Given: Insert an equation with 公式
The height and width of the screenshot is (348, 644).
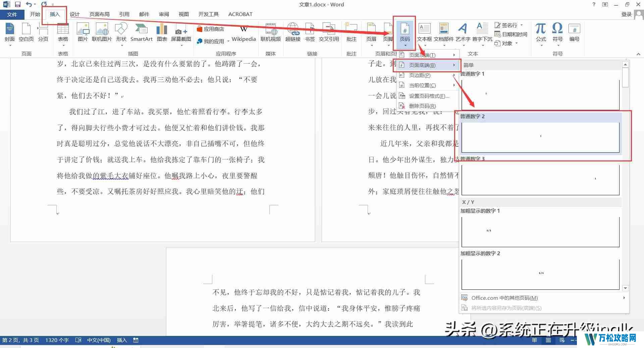Looking at the screenshot, I should click(540, 32).
